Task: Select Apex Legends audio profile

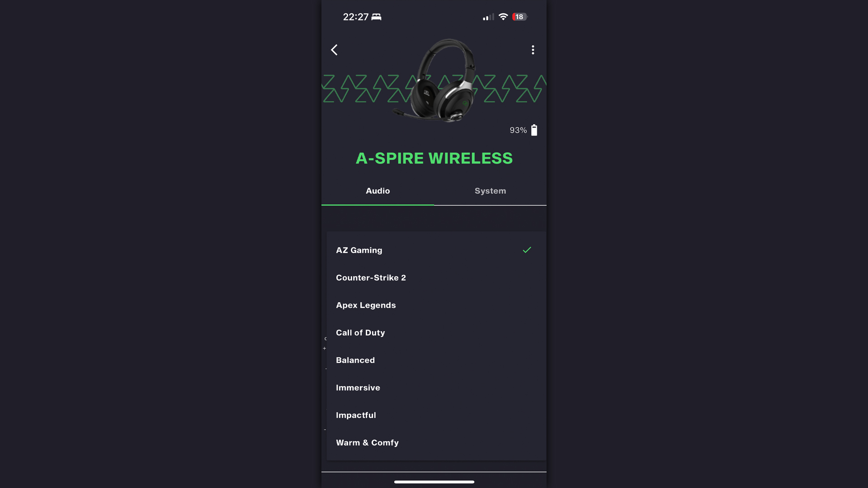Action: (366, 305)
